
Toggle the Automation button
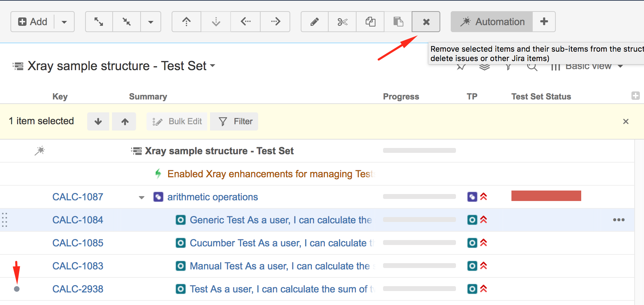tap(492, 22)
